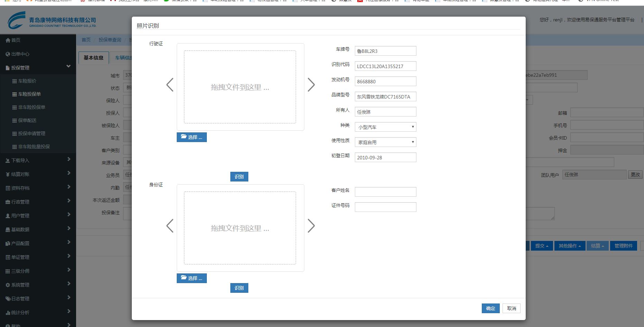Open 投保申请管理 in the sidebar

[x=32, y=133]
